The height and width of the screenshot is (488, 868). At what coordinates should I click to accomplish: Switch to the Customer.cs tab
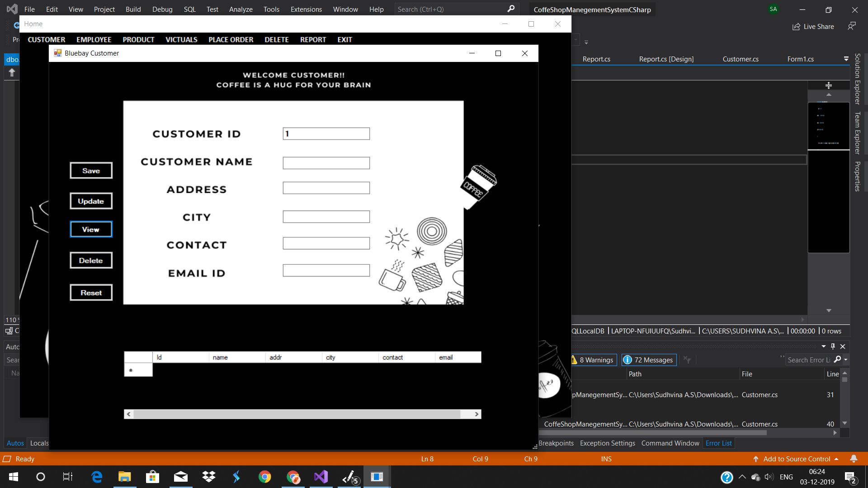click(x=740, y=59)
